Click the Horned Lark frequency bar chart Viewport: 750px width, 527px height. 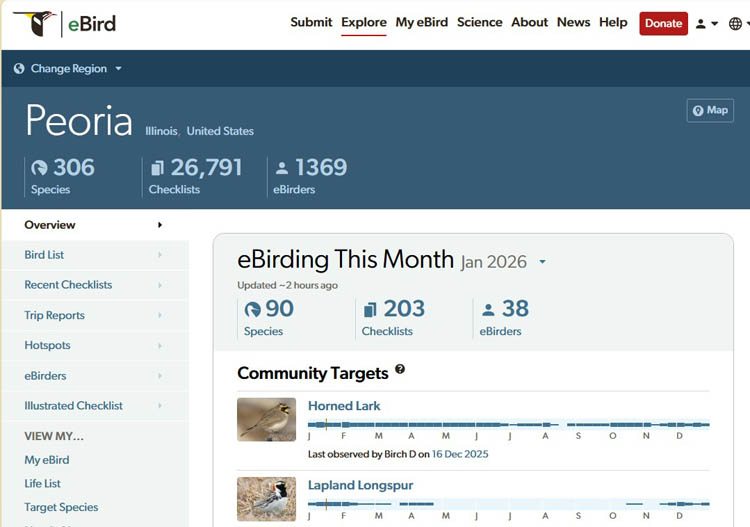point(508,425)
